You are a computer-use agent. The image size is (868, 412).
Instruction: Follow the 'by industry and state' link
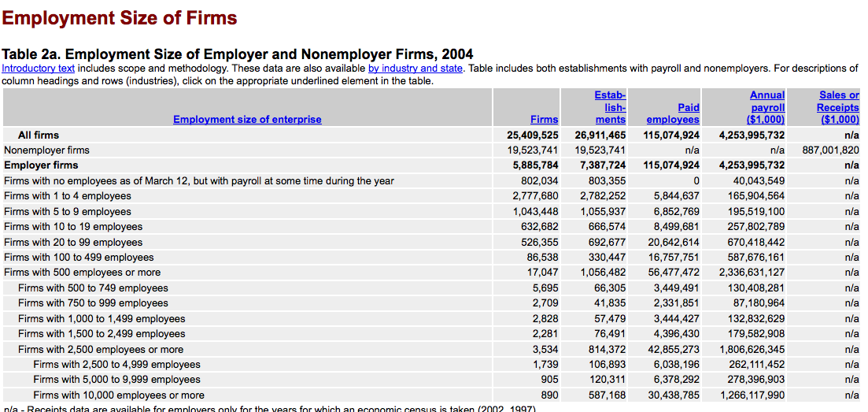tap(415, 69)
